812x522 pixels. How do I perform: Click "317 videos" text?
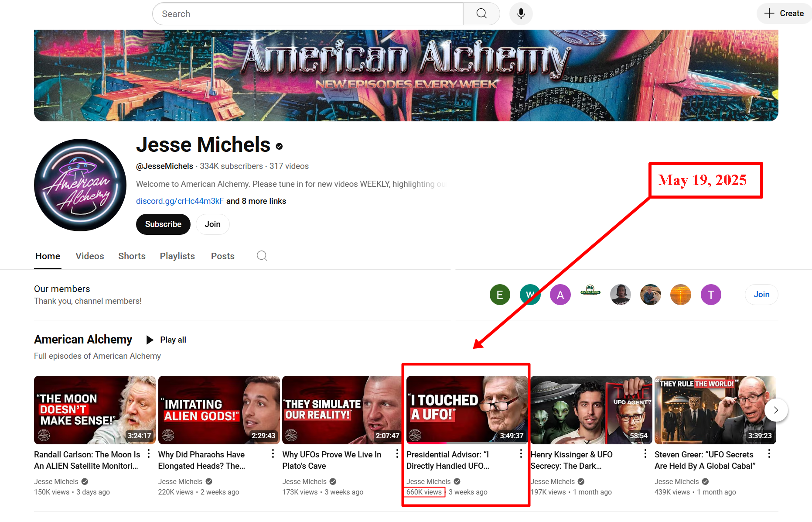(289, 166)
